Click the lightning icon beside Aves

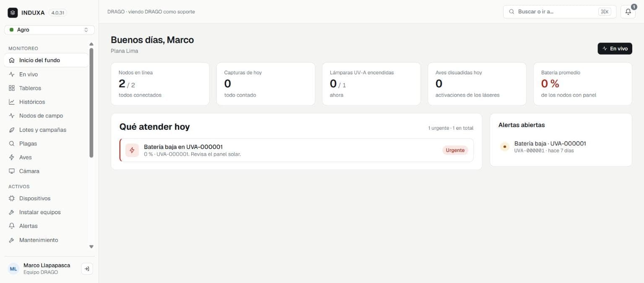(12, 157)
